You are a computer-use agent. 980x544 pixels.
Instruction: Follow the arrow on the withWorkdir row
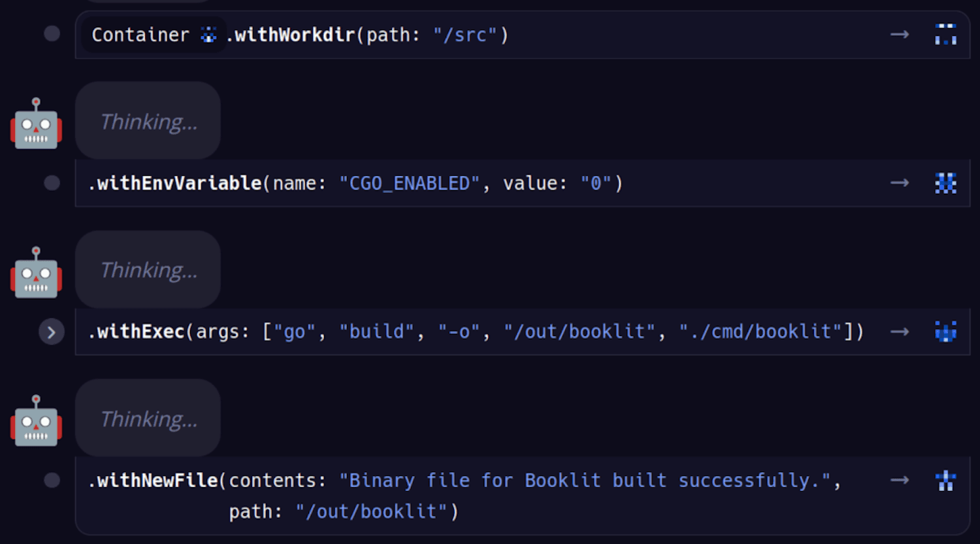tap(900, 34)
